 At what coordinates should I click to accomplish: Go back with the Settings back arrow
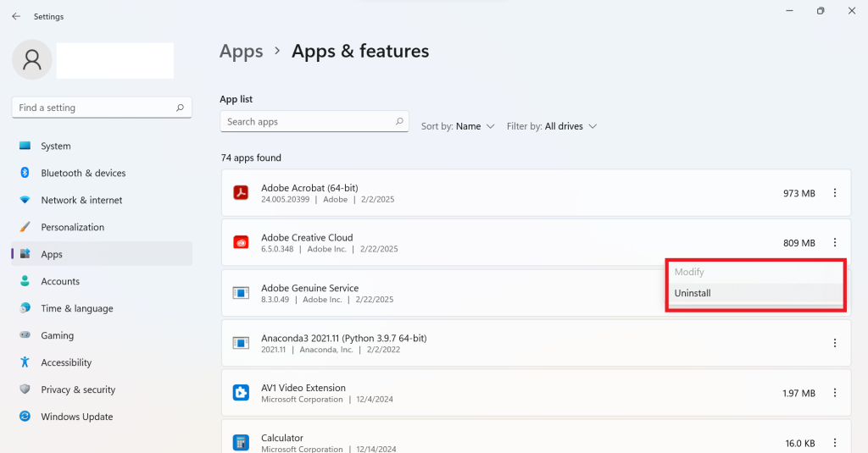[x=16, y=17]
